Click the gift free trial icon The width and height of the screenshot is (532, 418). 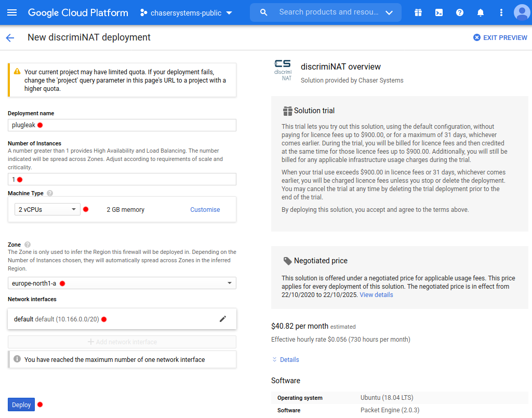(418, 12)
